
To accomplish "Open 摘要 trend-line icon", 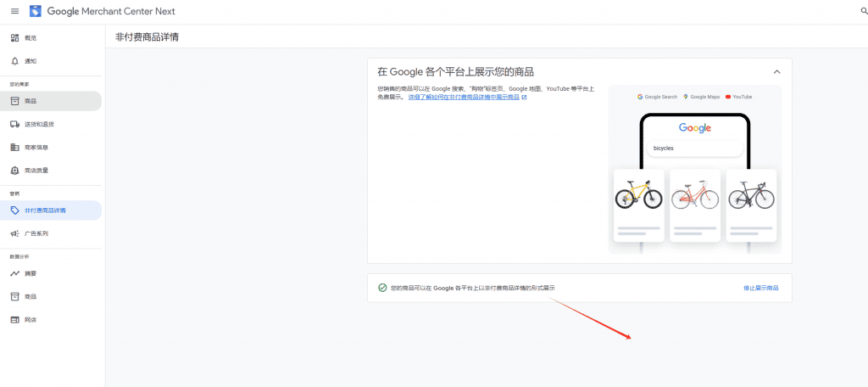I will click(x=15, y=274).
